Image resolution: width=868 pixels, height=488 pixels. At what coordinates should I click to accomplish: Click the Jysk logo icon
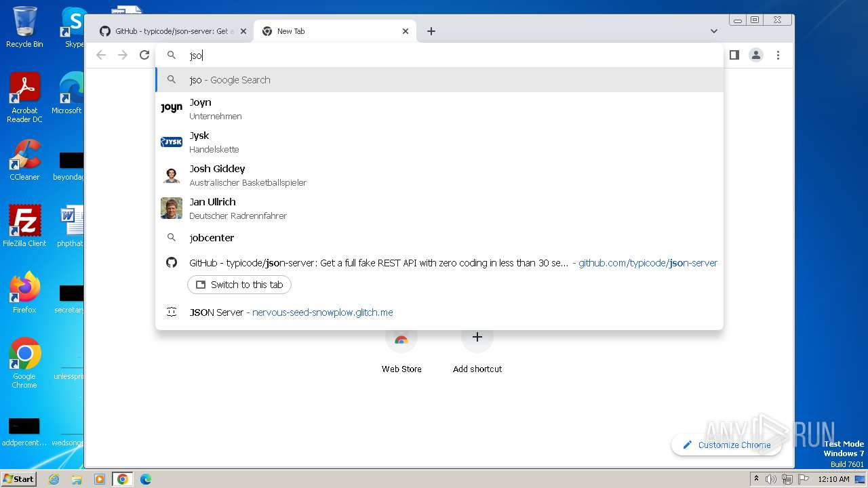[172, 142]
